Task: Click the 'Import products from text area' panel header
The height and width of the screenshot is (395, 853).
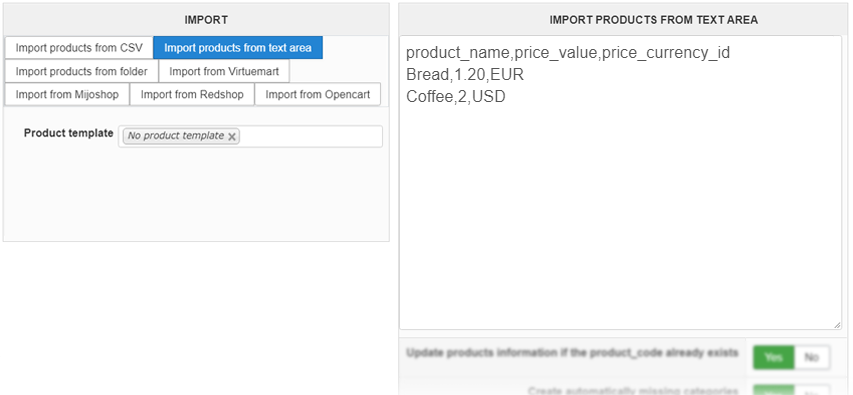Action: click(653, 20)
